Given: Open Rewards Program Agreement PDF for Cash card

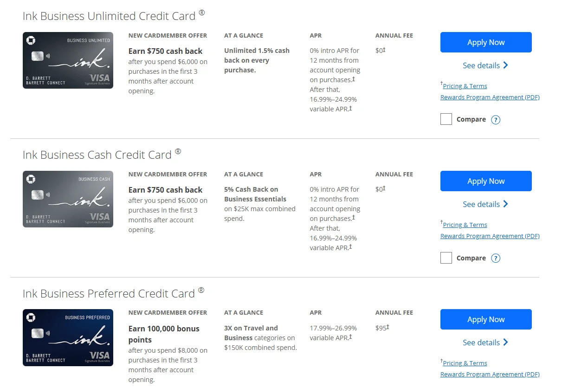Looking at the screenshot, I should point(490,236).
